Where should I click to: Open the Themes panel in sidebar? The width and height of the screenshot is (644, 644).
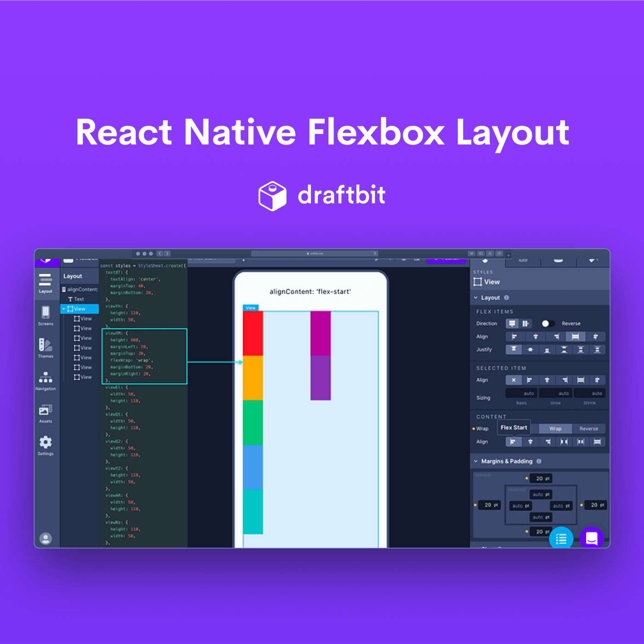click(x=46, y=348)
